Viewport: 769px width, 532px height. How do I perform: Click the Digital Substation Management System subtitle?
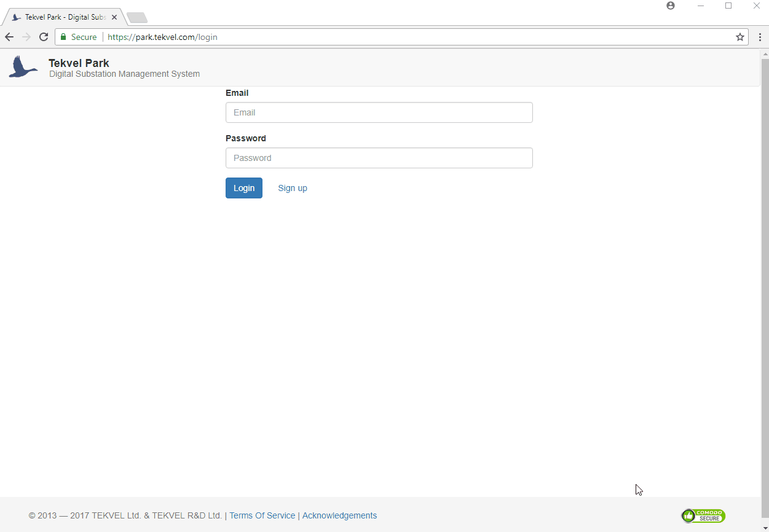coord(125,74)
